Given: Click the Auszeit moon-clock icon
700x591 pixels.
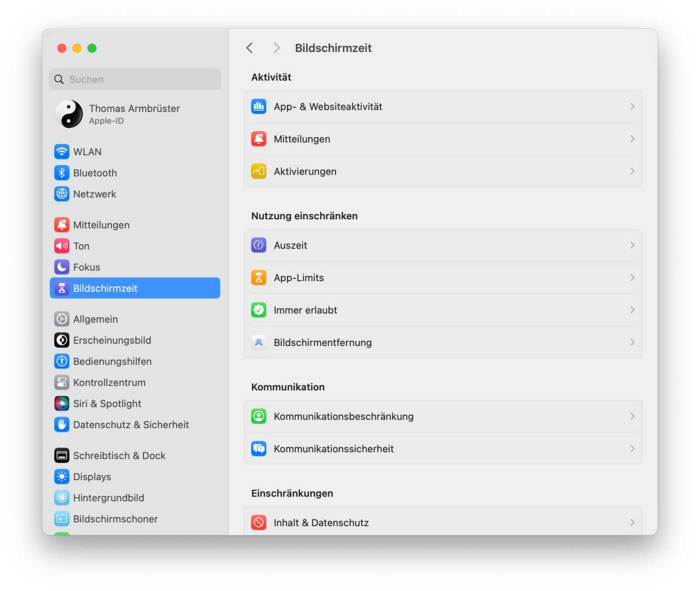Looking at the screenshot, I should (x=258, y=246).
